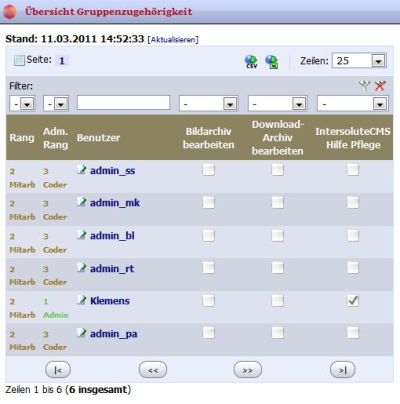The height and width of the screenshot is (404, 400).
Task: Open user Klemens
Action: (x=110, y=301)
